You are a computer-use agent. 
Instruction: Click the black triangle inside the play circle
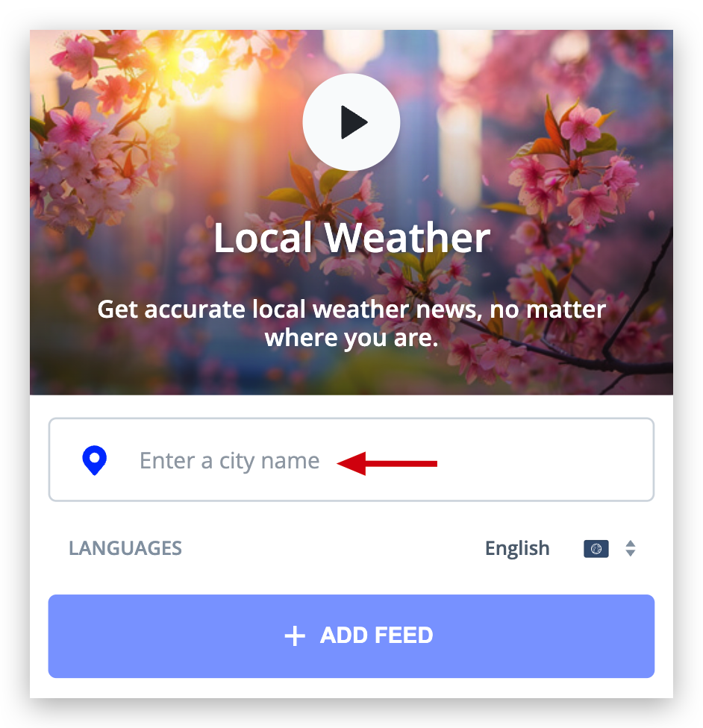pyautogui.click(x=354, y=122)
